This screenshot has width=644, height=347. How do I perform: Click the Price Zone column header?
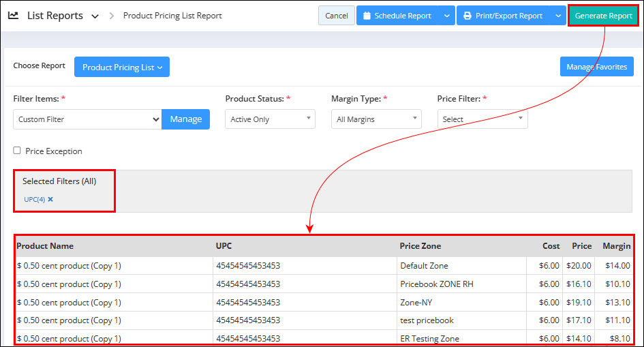420,246
